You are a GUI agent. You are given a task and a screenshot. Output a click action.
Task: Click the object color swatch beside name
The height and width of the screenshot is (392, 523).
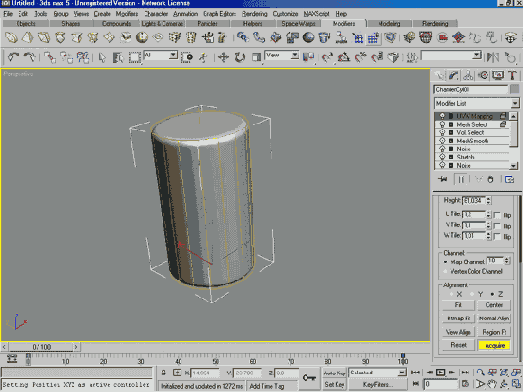tap(515, 89)
